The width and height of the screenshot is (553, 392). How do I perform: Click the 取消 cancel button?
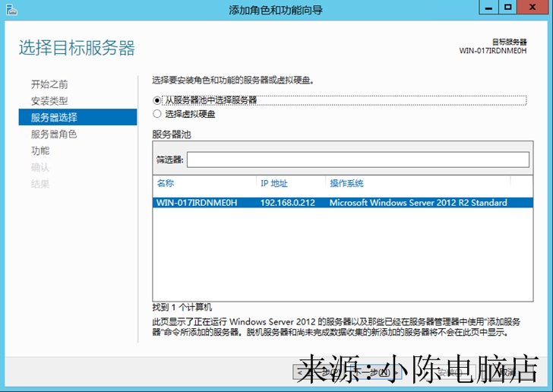tap(507, 372)
